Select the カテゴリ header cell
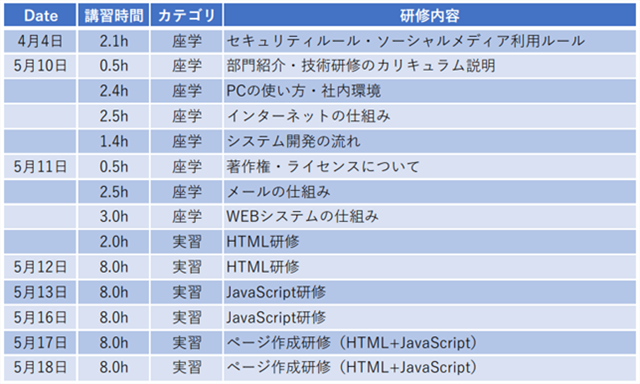This screenshot has height=384, width=640. 187,16
